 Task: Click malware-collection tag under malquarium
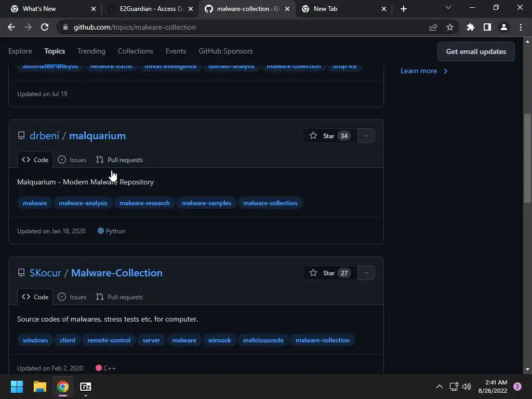270,203
